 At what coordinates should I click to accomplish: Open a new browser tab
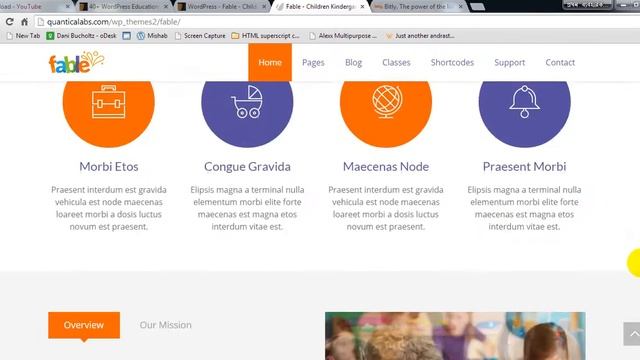click(477, 7)
